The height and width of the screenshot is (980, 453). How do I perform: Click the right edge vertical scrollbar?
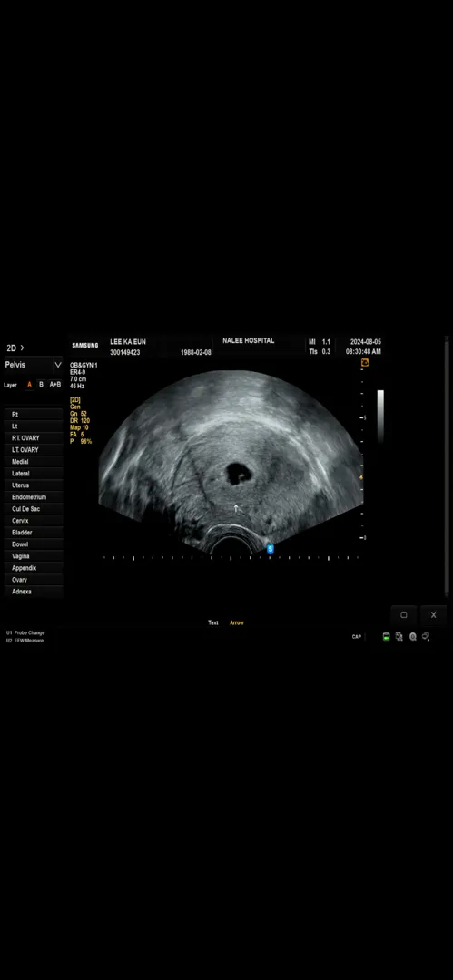446,467
